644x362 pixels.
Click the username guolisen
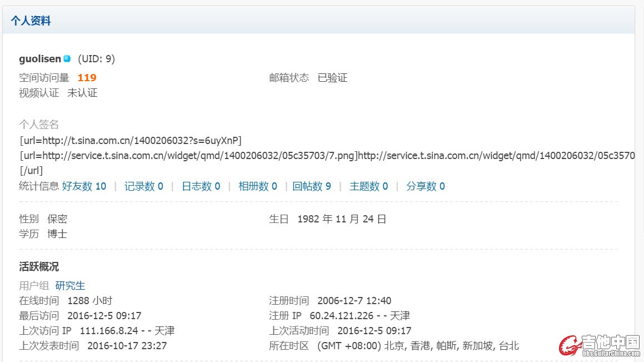coord(40,59)
